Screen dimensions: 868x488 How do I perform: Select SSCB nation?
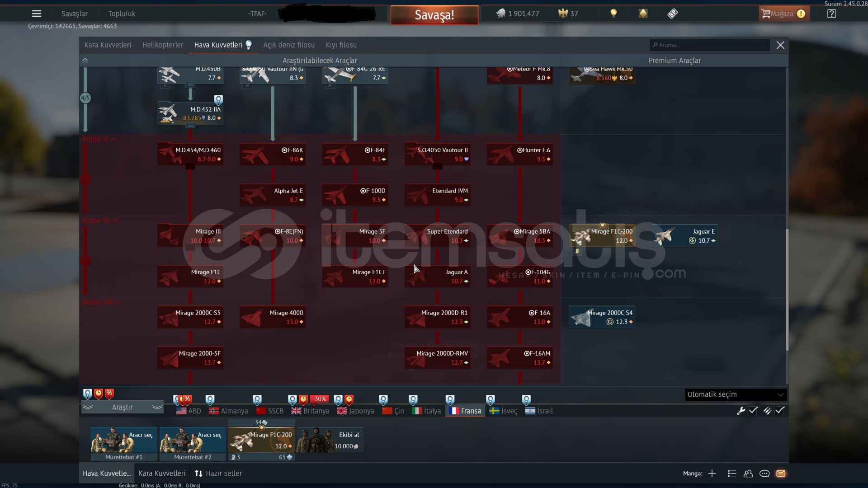(270, 411)
